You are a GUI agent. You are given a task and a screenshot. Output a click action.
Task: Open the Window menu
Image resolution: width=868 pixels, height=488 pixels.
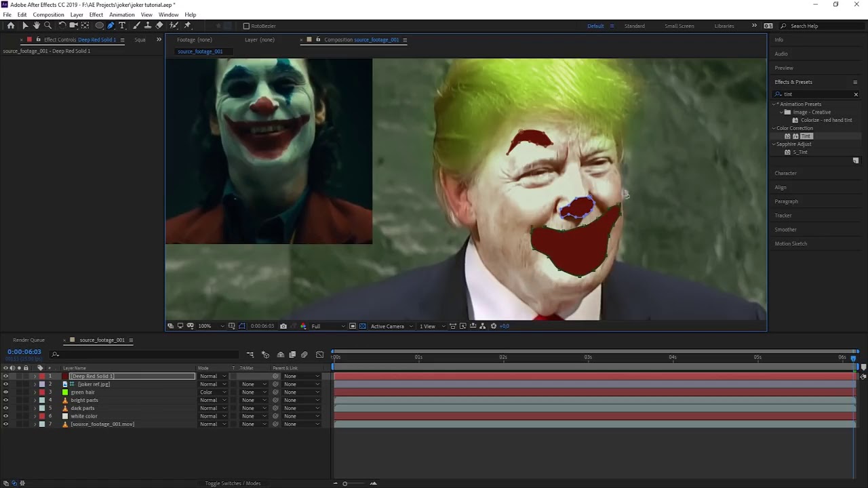168,15
